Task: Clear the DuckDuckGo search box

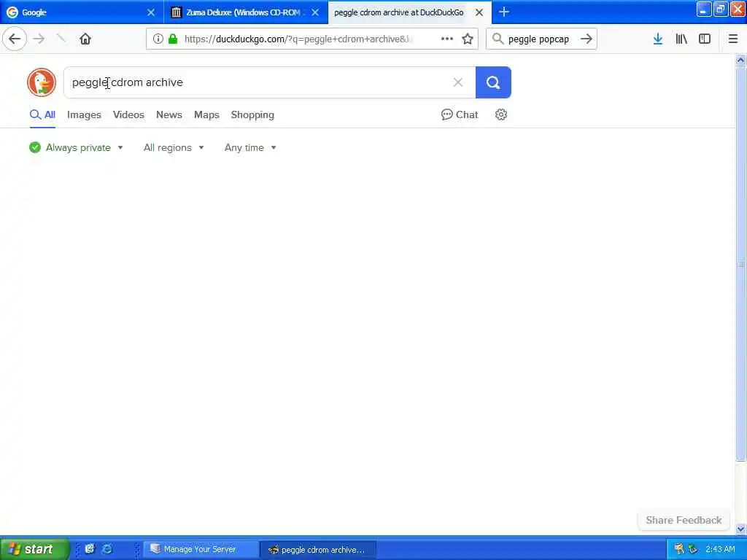Action: 458,82
